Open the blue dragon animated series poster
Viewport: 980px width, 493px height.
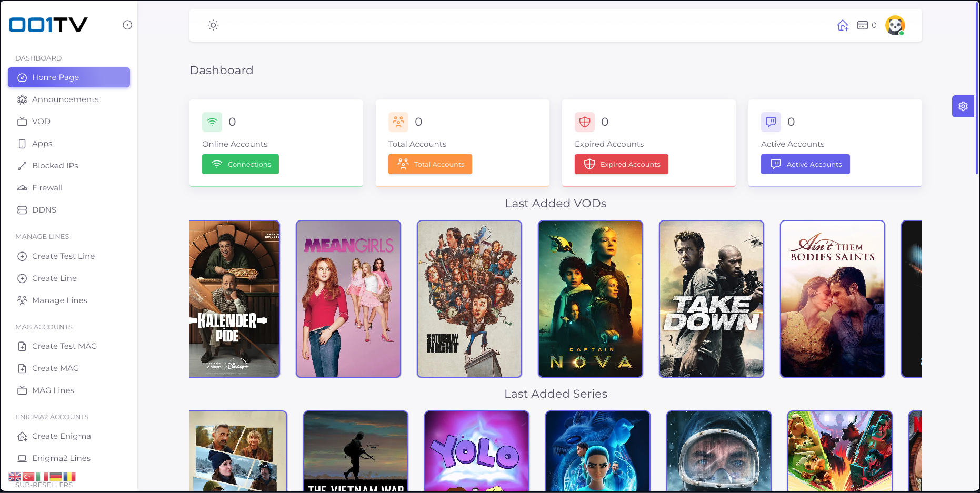pyautogui.click(x=598, y=451)
